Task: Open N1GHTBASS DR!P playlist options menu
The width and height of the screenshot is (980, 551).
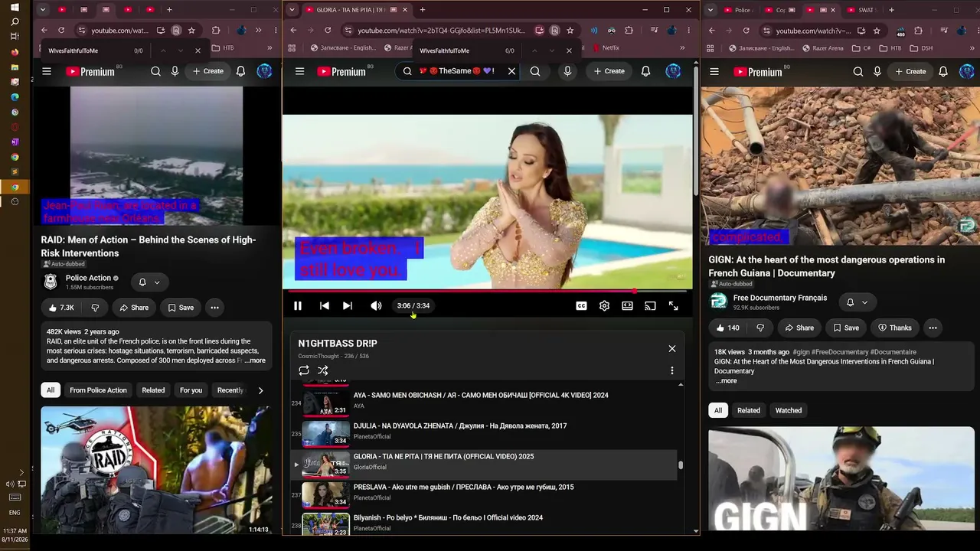Action: [x=672, y=370]
